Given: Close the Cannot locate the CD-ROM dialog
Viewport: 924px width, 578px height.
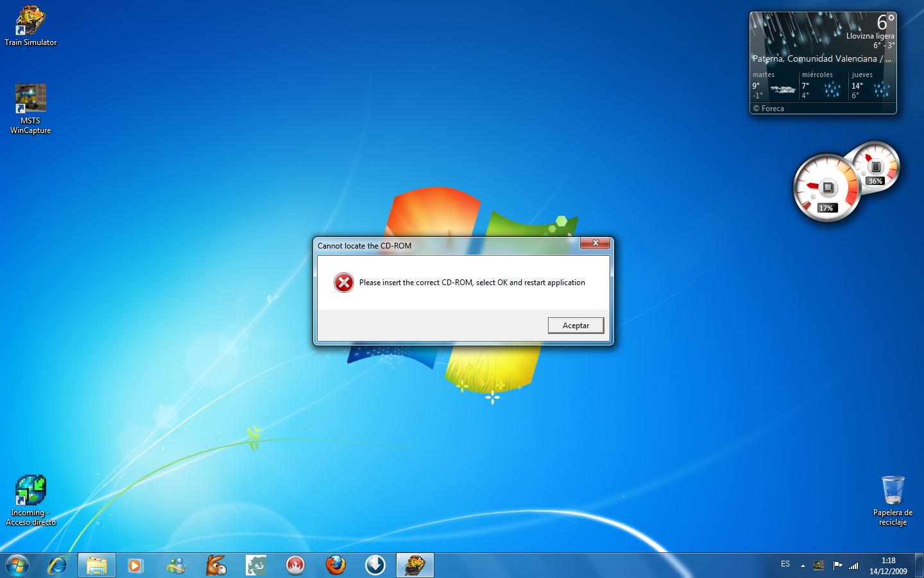Looking at the screenshot, I should click(595, 243).
